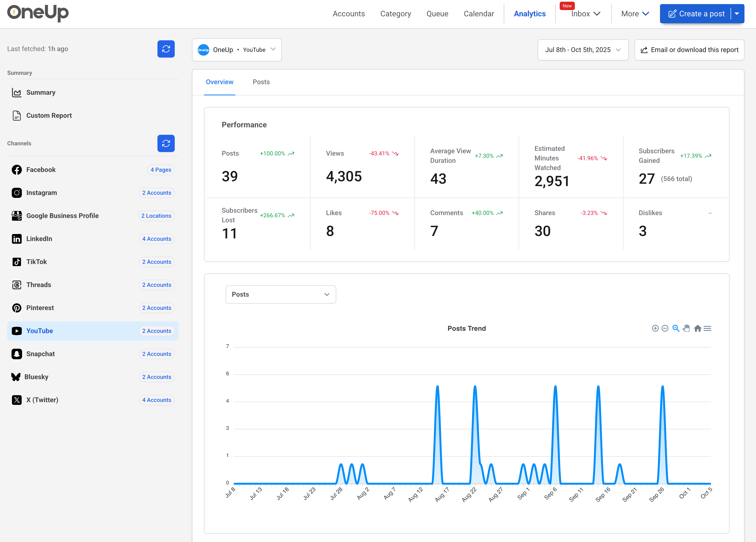The width and height of the screenshot is (756, 542).
Task: Open the Jul 8th - Oct 5th date range picker
Action: tap(583, 50)
